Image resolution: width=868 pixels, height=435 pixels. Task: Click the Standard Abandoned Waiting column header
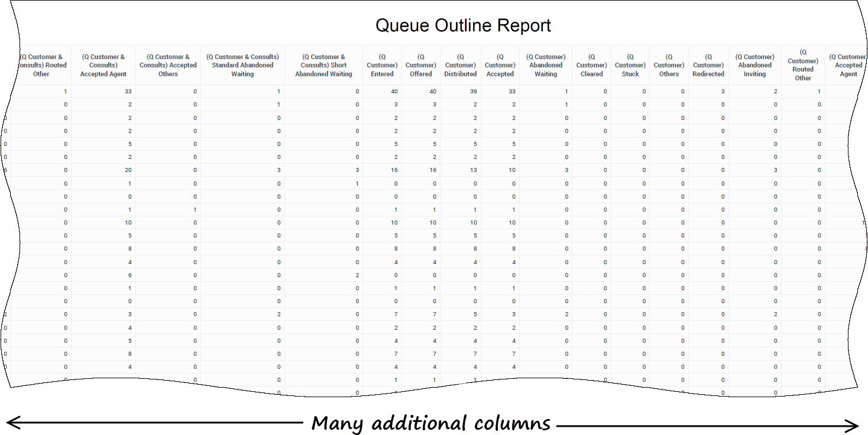point(242,66)
